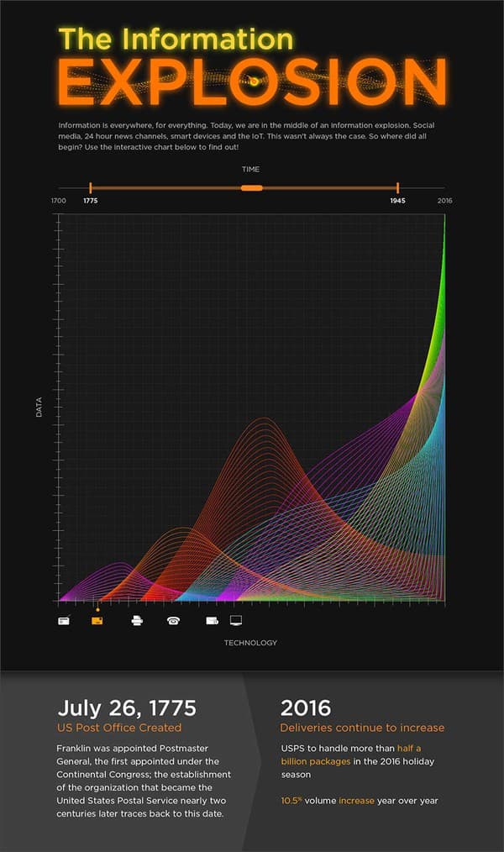Click the 'July 26, 1775' heading
The image size is (504, 852).
pyautogui.click(x=127, y=707)
